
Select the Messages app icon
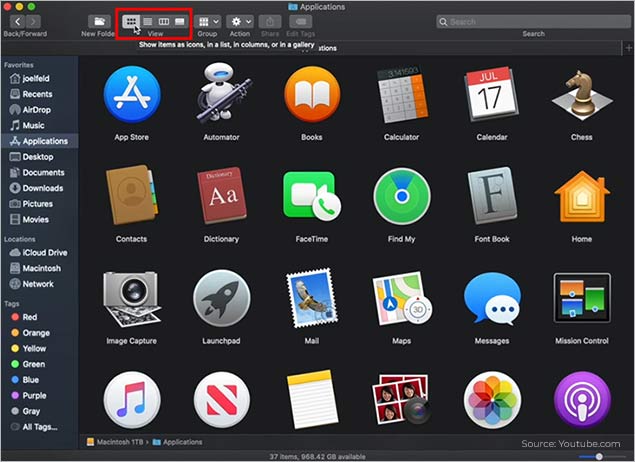tap(492, 299)
